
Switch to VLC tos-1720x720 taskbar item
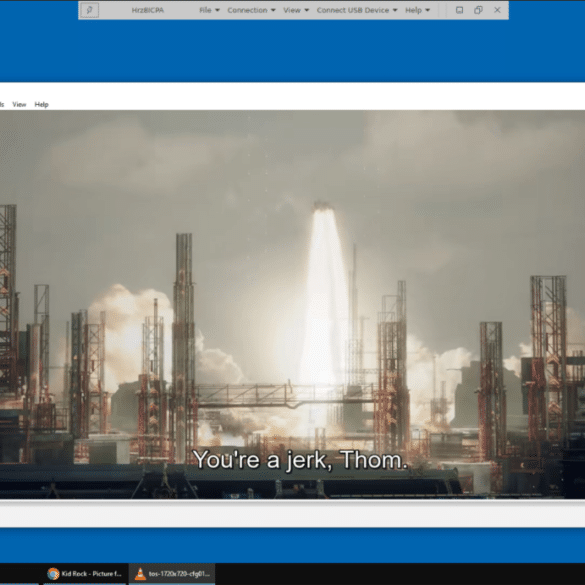(172, 574)
